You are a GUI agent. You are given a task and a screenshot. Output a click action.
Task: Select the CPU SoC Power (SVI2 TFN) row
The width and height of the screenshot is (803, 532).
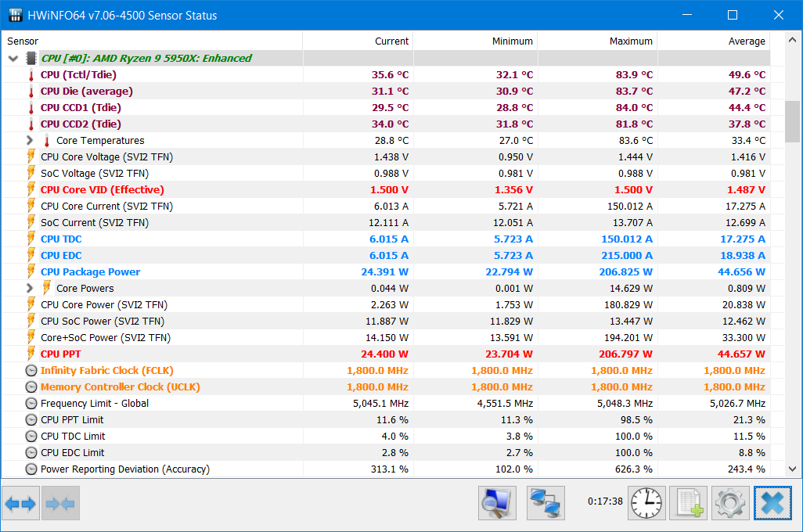pos(386,321)
